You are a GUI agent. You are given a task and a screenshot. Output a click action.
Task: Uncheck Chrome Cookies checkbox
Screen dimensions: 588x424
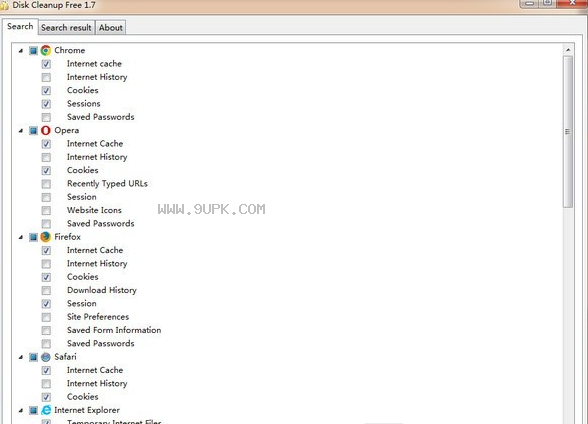click(46, 90)
